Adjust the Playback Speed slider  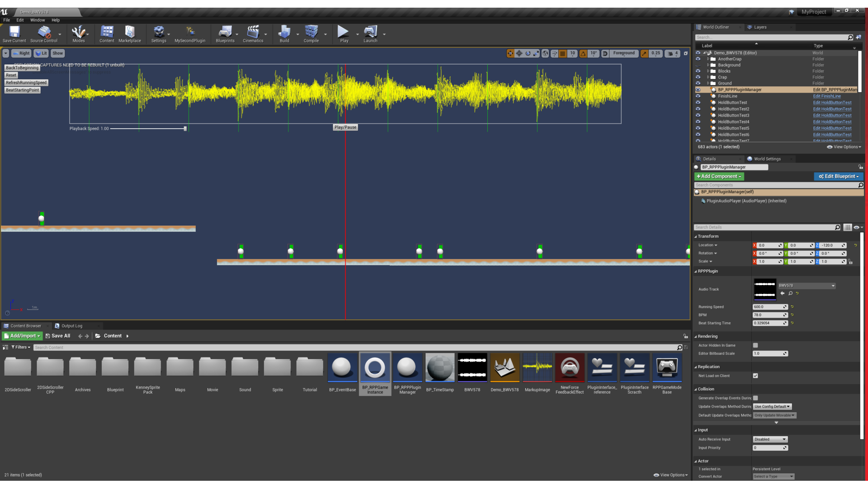pos(185,128)
